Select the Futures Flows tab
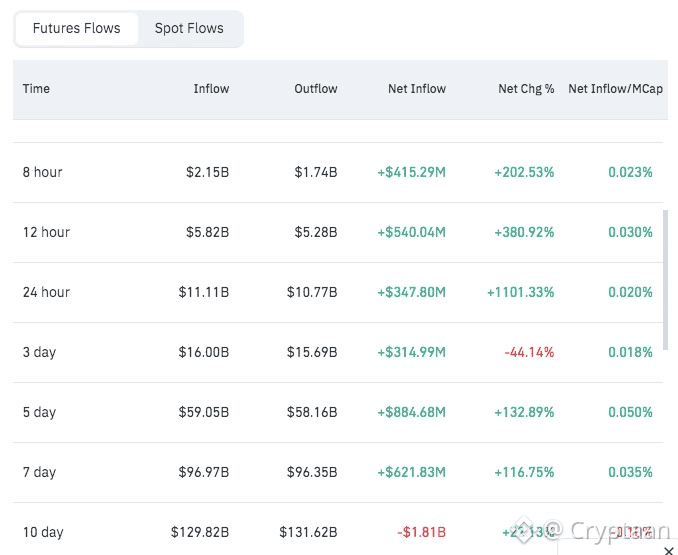This screenshot has width=678, height=555. click(x=76, y=28)
